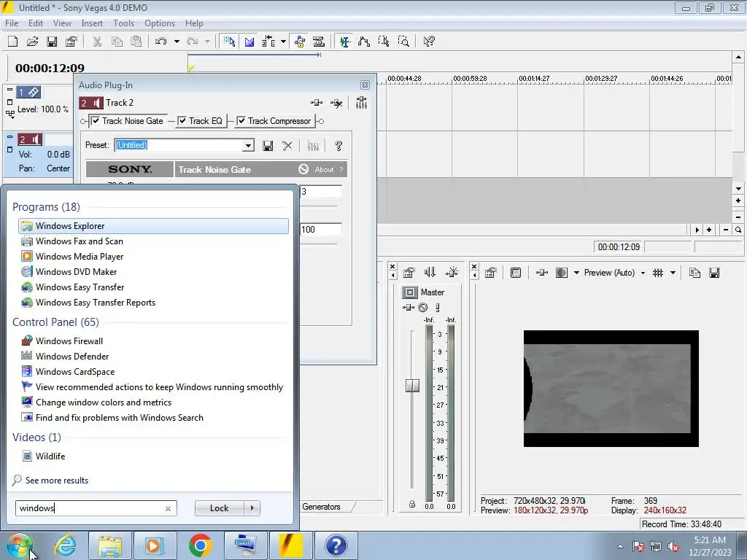
Task: Save project with the toolbar disk icon
Action: [52, 42]
